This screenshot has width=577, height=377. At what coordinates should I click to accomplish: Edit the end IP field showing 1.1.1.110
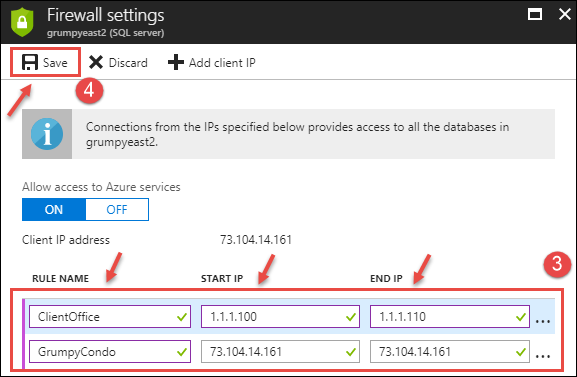[x=450, y=316]
